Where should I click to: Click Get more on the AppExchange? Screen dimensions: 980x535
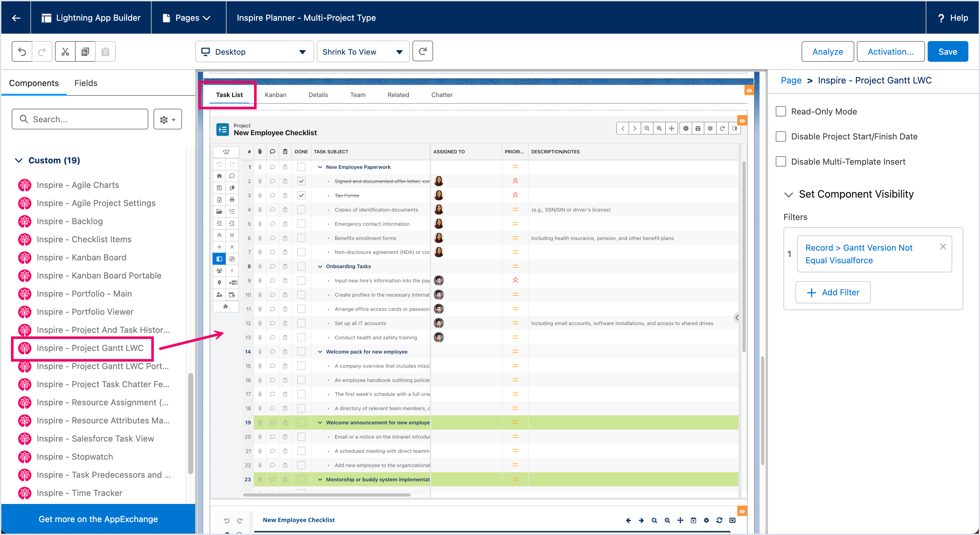point(98,519)
